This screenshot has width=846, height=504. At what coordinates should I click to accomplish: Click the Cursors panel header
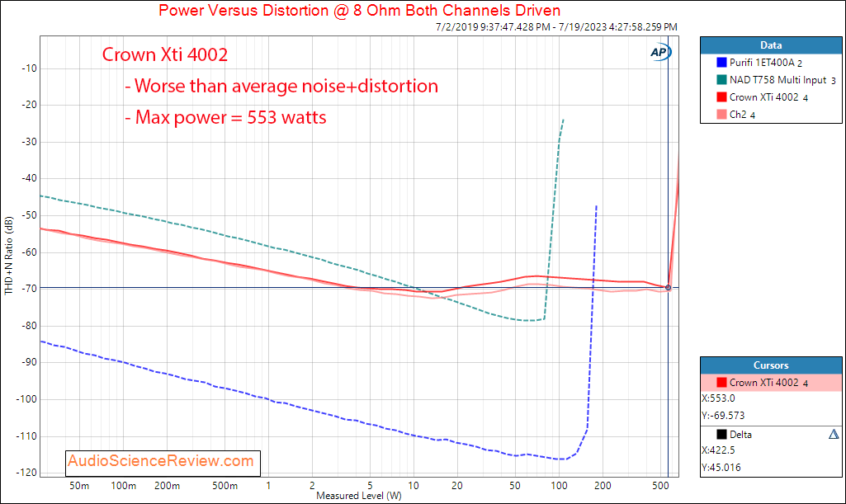(x=771, y=365)
